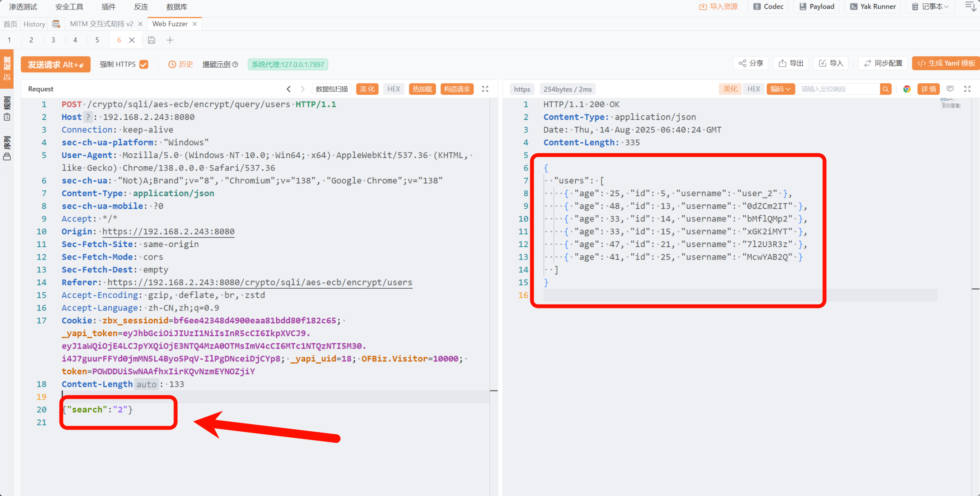Save the current fuzzer tab group
The height and width of the screenshot is (496, 980).
click(x=151, y=40)
